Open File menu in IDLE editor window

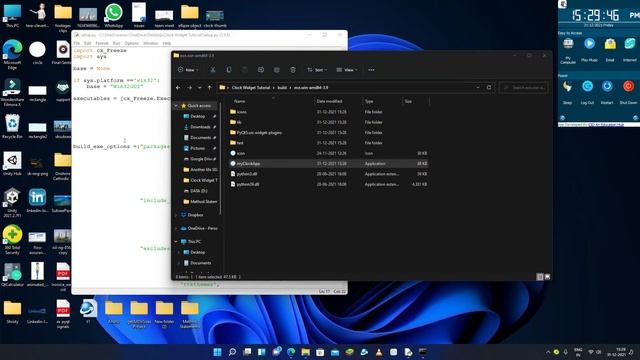coord(77,43)
